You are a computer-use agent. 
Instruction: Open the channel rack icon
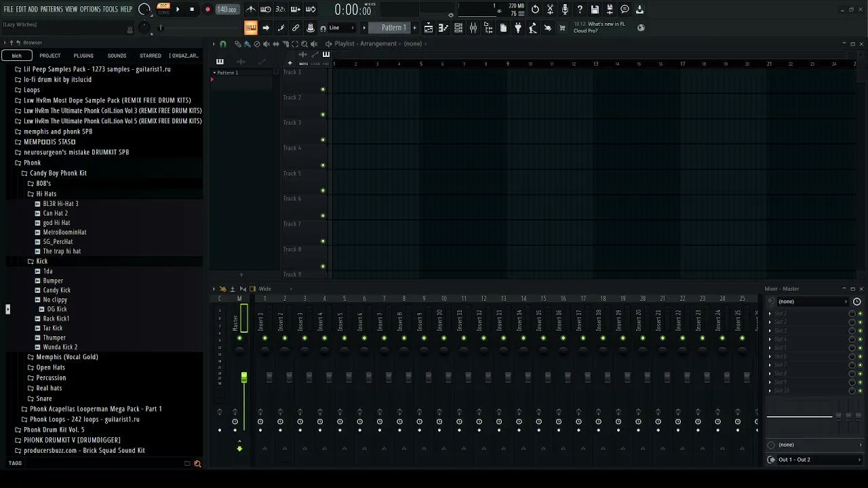(458, 28)
